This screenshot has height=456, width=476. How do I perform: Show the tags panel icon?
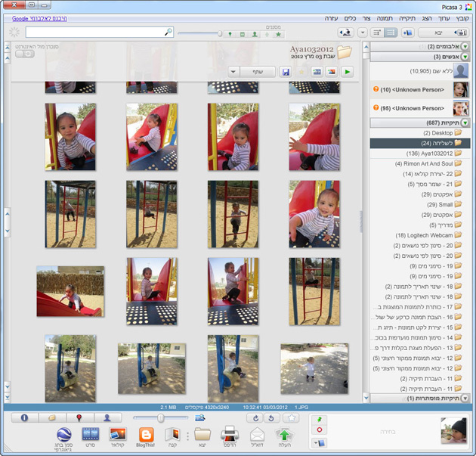click(x=52, y=418)
